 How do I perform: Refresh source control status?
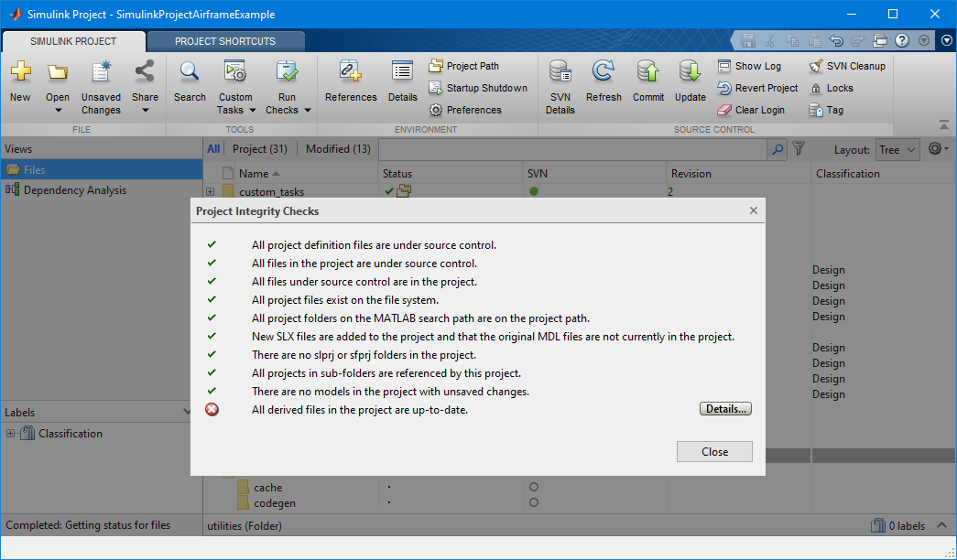coord(603,81)
